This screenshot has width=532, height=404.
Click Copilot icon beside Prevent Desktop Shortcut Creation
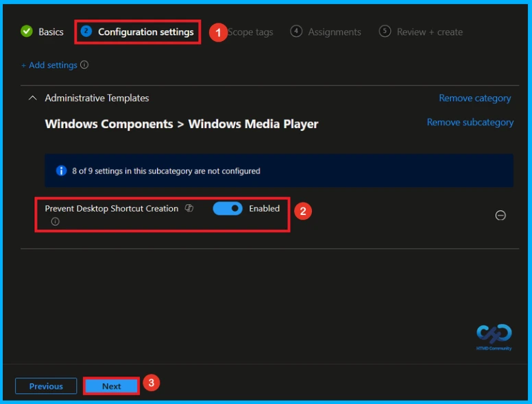[189, 208]
